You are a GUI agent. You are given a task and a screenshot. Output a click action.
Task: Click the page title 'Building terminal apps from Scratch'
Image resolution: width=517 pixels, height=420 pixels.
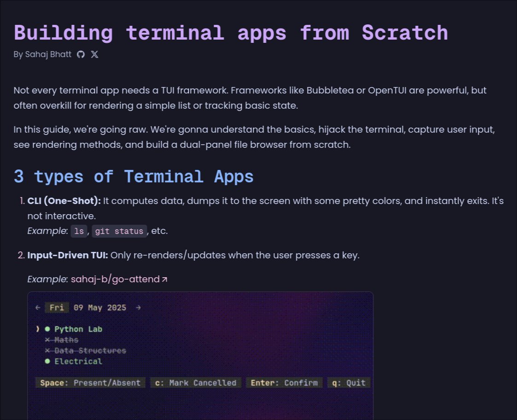pyautogui.click(x=231, y=33)
